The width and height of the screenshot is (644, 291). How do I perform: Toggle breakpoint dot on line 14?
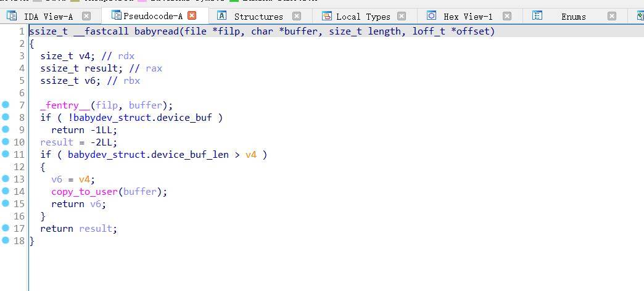[x=6, y=191]
